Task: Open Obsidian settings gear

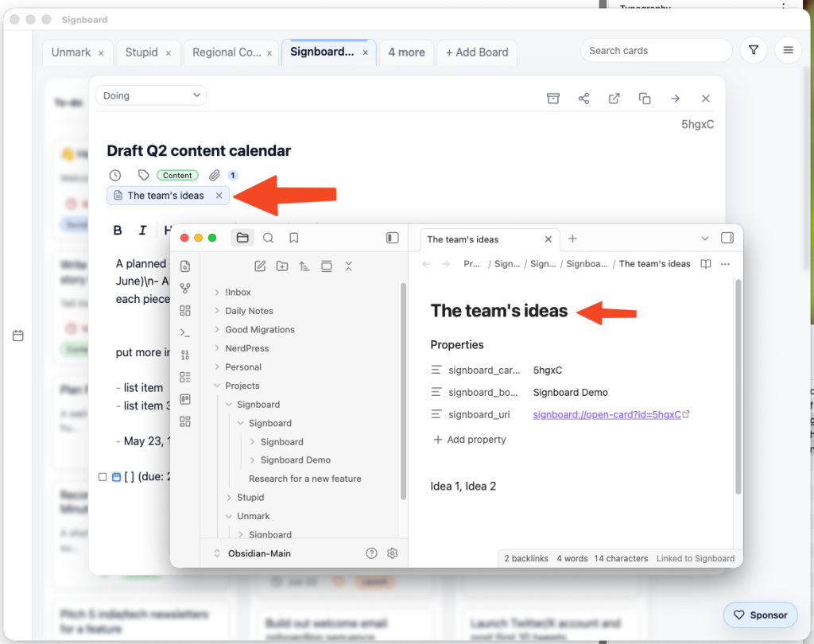Action: [393, 553]
